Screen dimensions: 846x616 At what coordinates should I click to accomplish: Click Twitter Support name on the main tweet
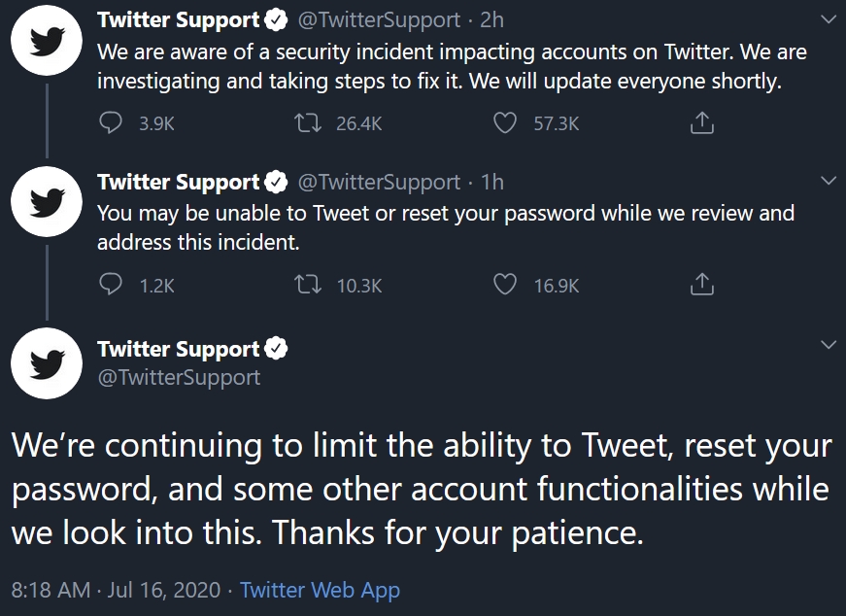click(x=179, y=349)
